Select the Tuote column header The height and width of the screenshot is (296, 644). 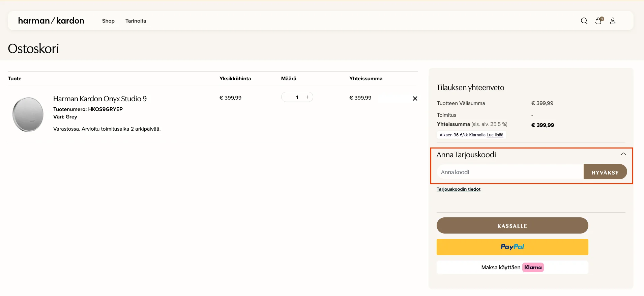14,79
